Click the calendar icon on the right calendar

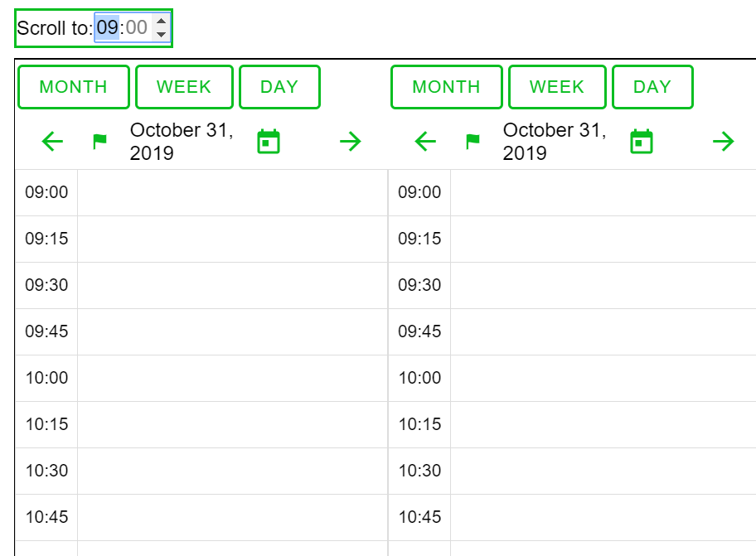click(640, 141)
